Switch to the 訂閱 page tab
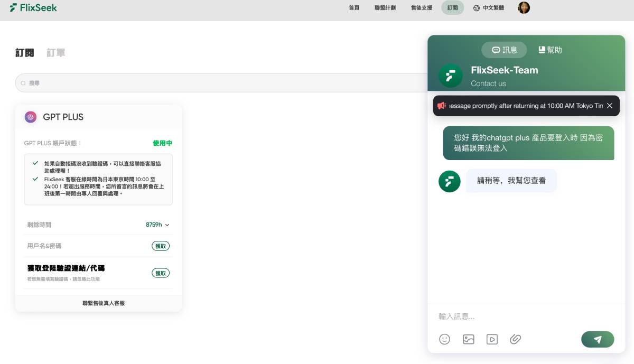634x364 pixels. tap(25, 53)
